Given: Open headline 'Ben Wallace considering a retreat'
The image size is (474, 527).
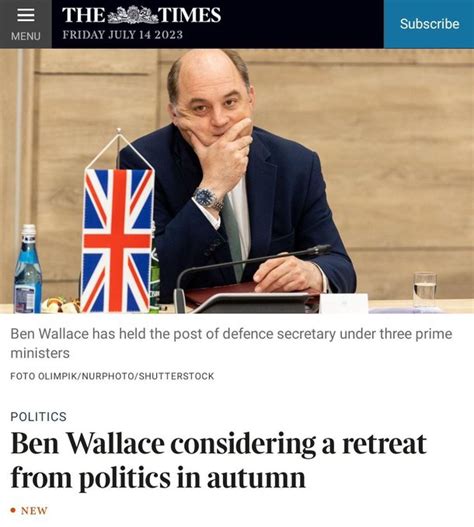Looking at the screenshot, I should tap(219, 445).
